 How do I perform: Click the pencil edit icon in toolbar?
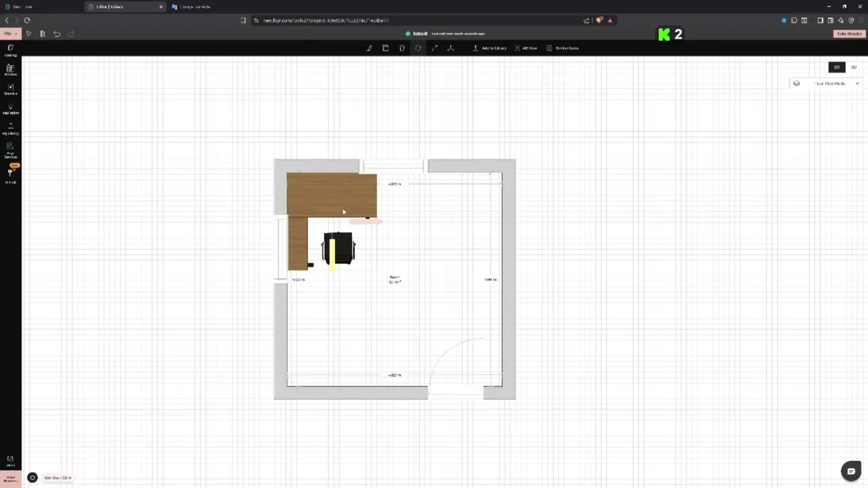click(x=370, y=48)
